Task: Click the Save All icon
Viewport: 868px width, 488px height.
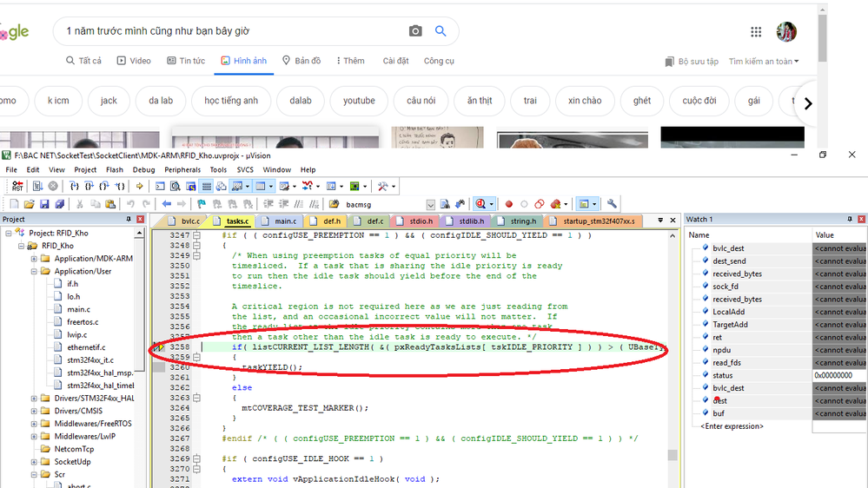Action: click(60, 204)
